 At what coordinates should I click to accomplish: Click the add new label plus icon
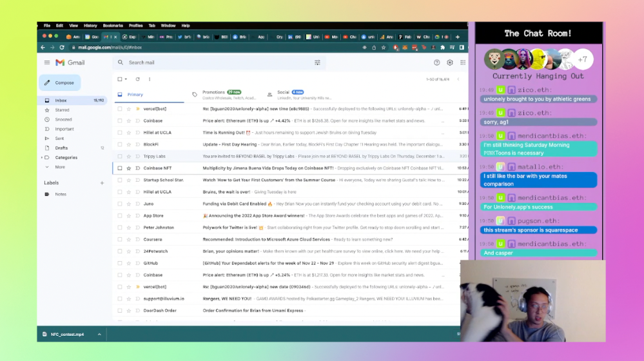point(102,183)
